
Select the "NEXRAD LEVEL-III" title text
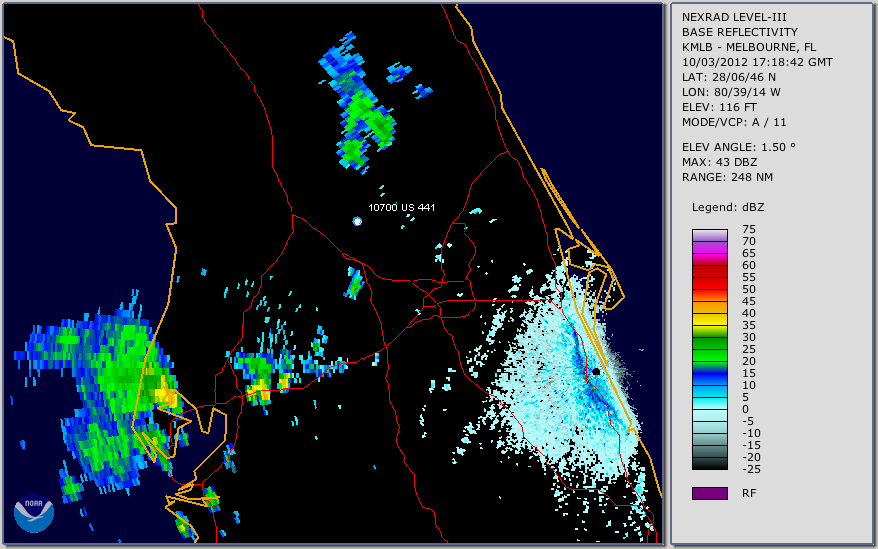pos(735,17)
